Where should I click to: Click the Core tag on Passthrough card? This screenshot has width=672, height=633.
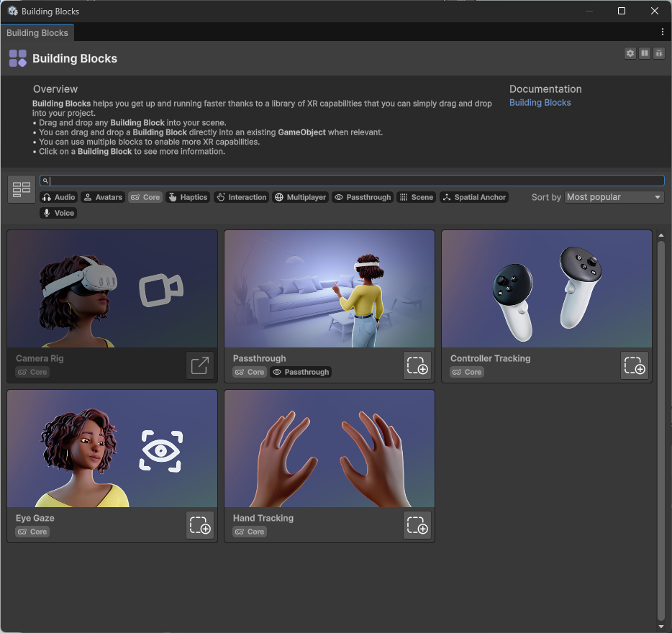(250, 372)
